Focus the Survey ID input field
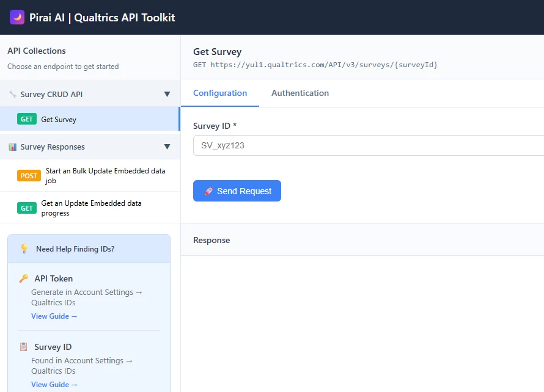 click(369, 145)
